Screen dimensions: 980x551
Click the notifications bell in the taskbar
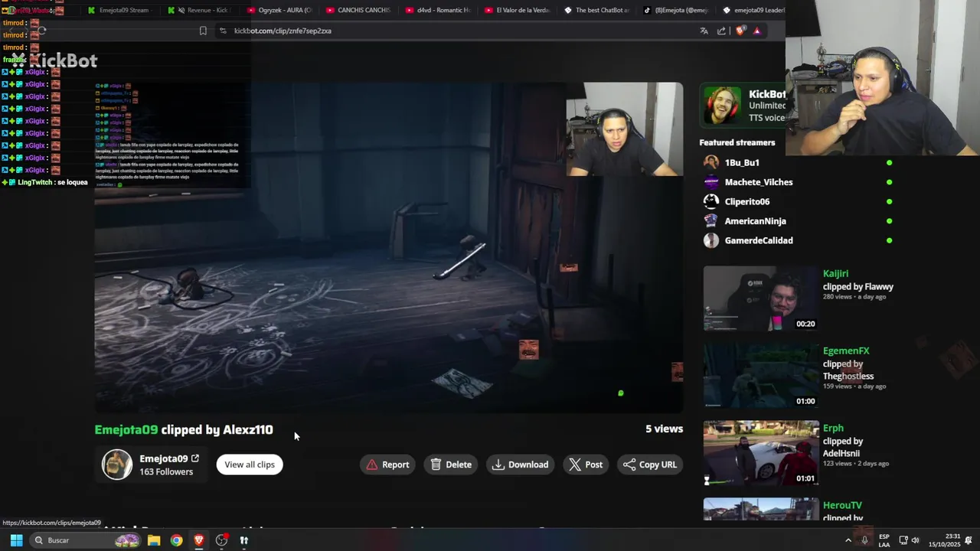[968, 540]
